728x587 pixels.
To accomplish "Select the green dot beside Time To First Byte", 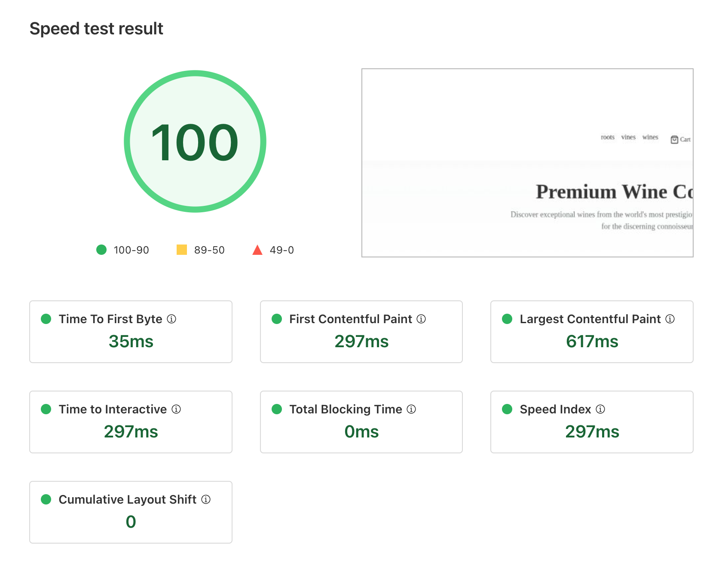I will pyautogui.click(x=46, y=319).
